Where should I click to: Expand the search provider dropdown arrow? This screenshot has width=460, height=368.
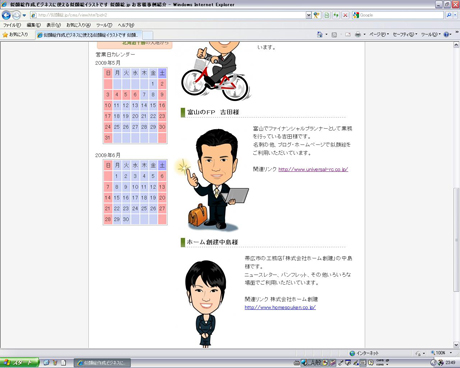(455, 15)
